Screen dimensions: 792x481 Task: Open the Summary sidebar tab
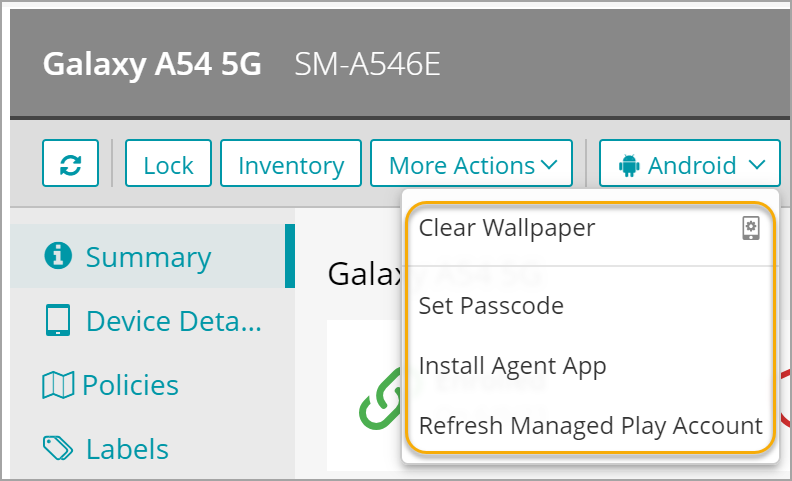tap(148, 257)
